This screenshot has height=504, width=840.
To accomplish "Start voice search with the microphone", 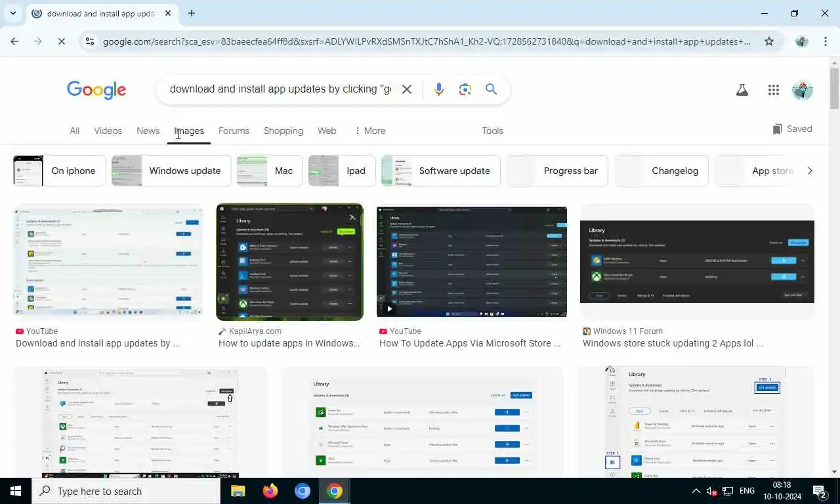I will click(439, 89).
